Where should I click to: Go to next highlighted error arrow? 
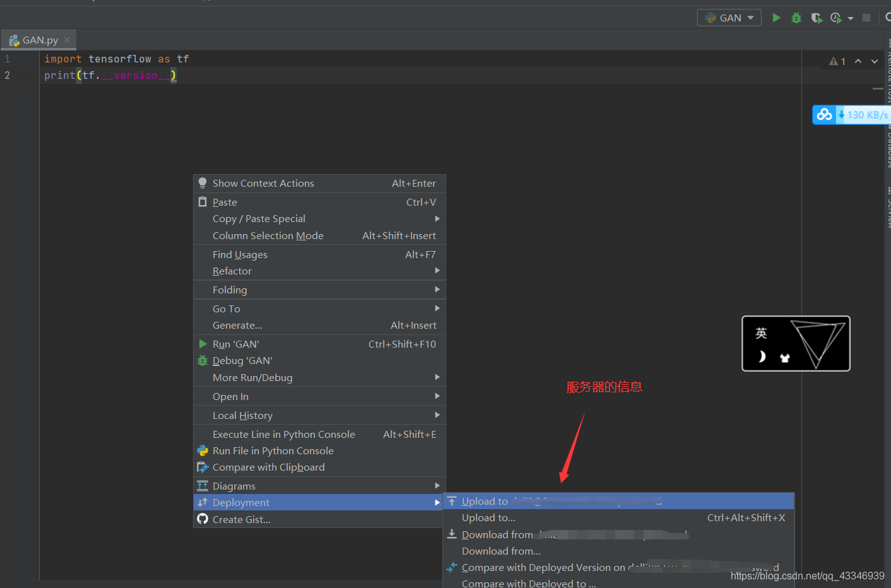875,61
